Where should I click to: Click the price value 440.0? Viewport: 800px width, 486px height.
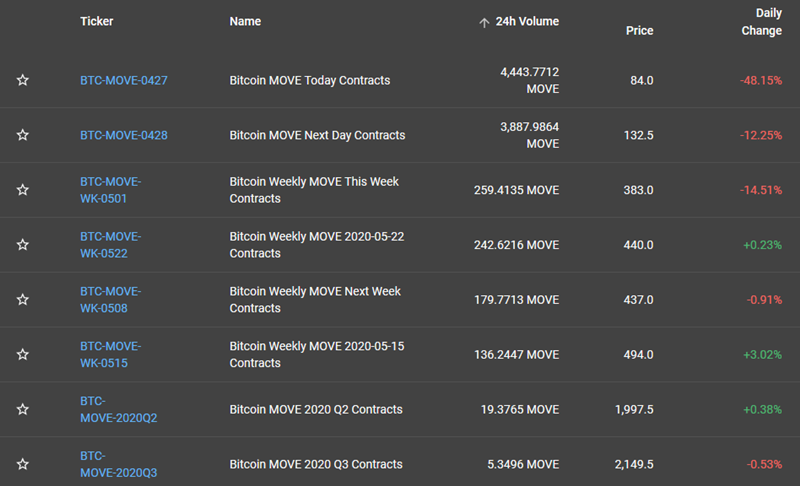click(x=638, y=245)
